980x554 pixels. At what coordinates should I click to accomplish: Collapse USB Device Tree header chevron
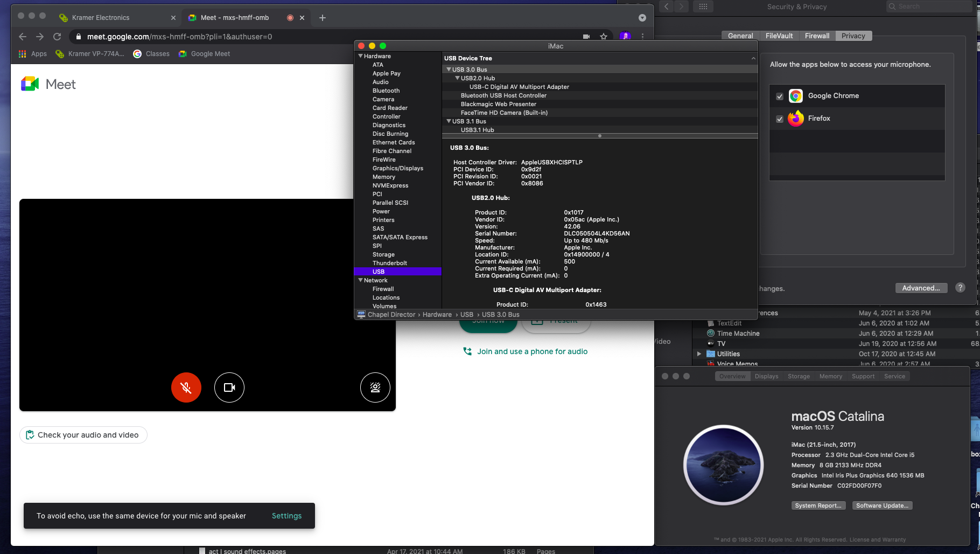click(753, 58)
